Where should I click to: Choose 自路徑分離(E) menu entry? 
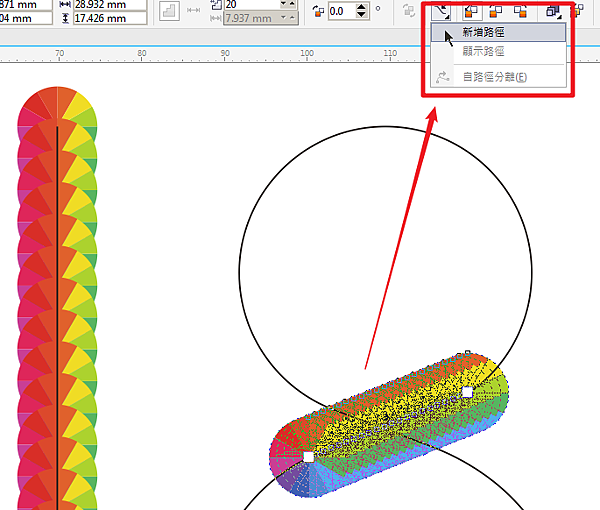[498, 77]
